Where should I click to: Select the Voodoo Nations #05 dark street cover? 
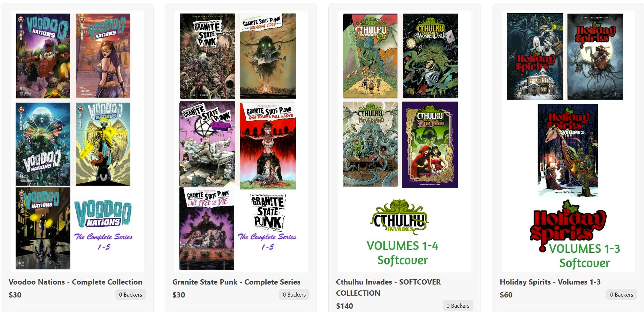point(43,228)
